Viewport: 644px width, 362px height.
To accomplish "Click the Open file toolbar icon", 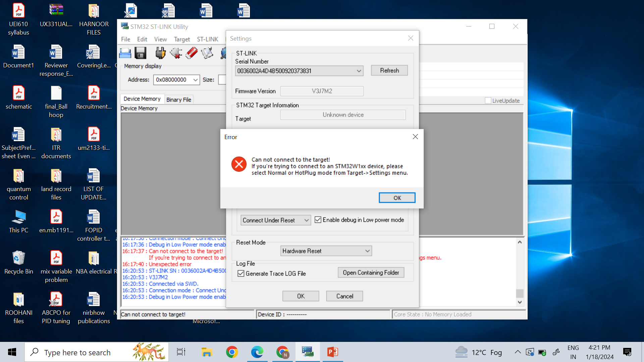I will [x=125, y=53].
